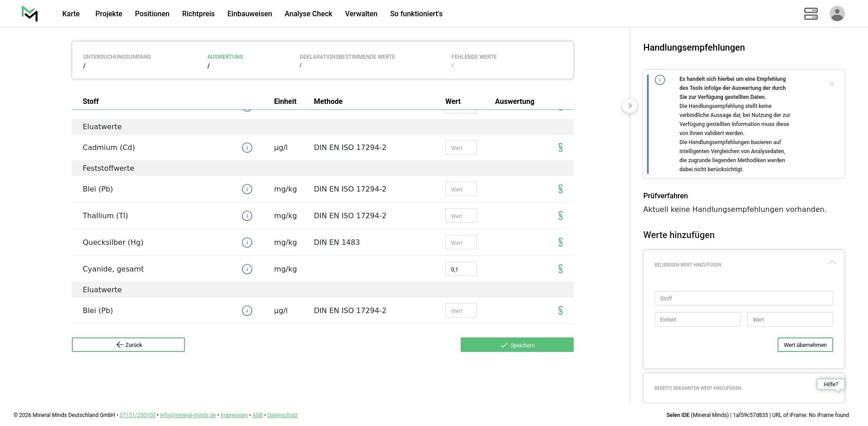Collapse the Beliebigen Wert hinzufügen section
868x426 pixels.
click(x=832, y=262)
